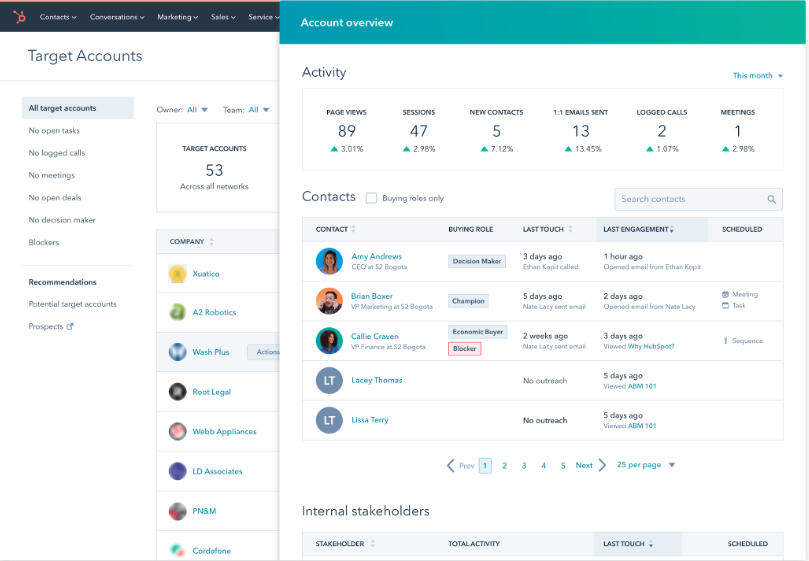Open the This month time range dropdown
Viewport: 809px width, 561px height.
757,76
